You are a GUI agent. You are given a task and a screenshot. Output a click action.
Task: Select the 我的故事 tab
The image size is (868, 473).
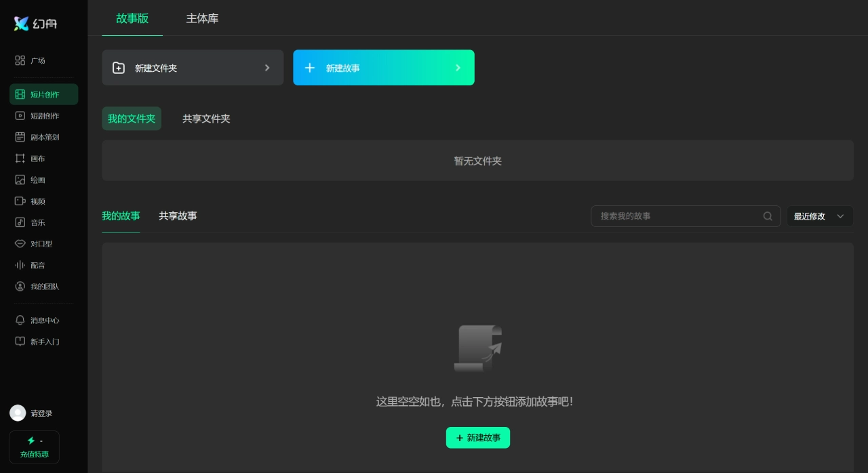pos(121,216)
